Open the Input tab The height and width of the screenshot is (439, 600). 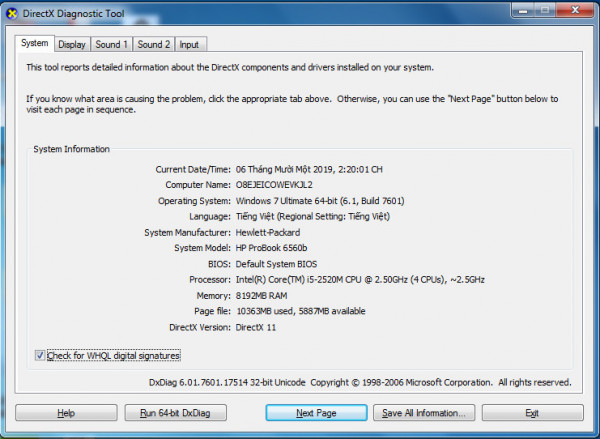coord(189,44)
